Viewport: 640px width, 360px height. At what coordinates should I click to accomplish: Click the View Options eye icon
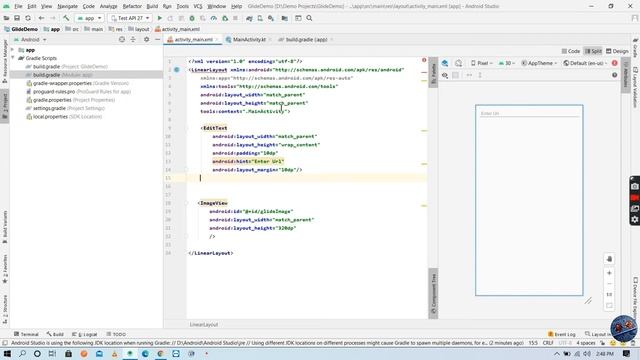(x=445, y=75)
